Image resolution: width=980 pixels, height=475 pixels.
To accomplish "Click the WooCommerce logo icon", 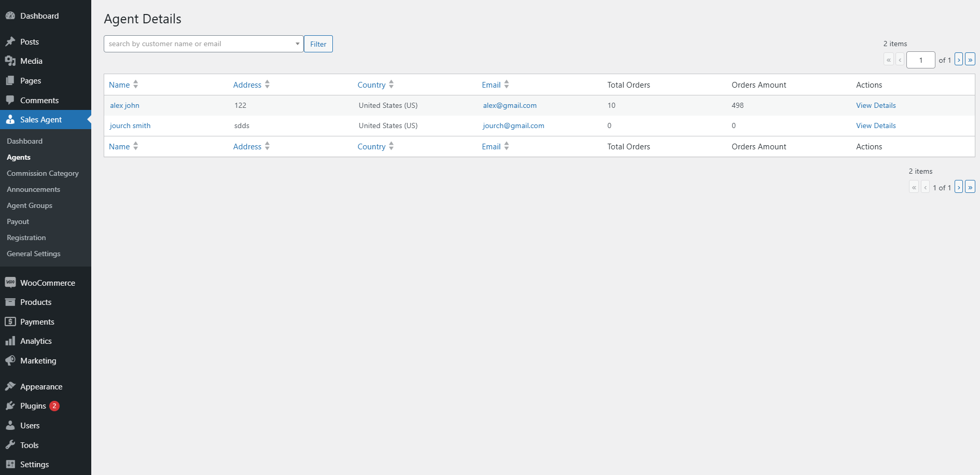I will pyautogui.click(x=10, y=283).
